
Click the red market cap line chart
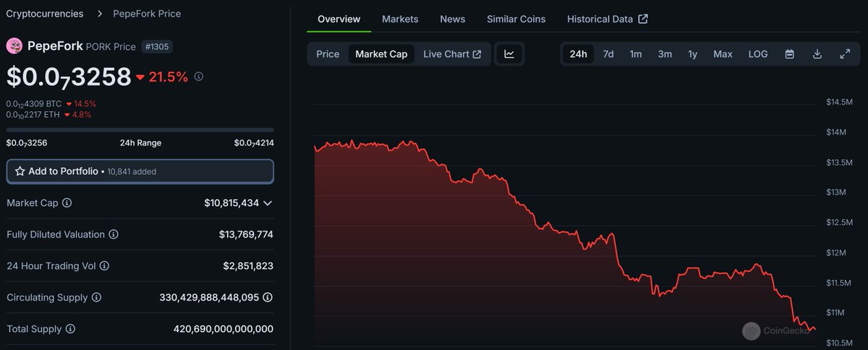(564, 235)
